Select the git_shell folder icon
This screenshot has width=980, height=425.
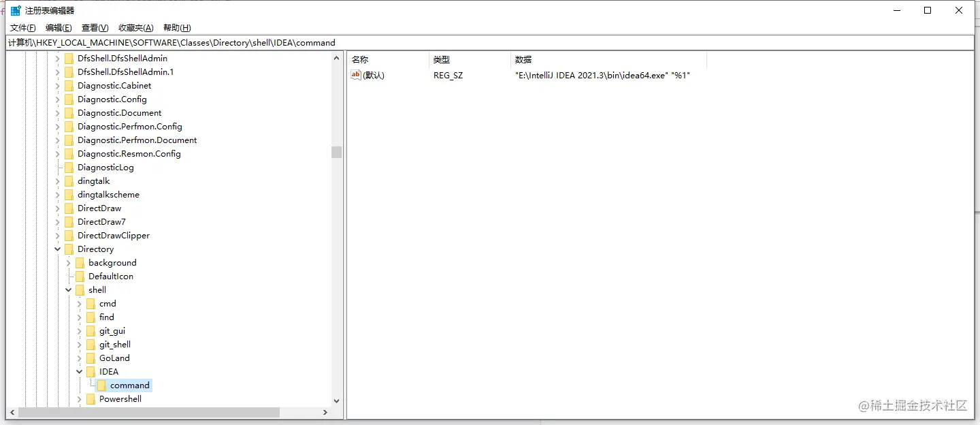point(91,345)
